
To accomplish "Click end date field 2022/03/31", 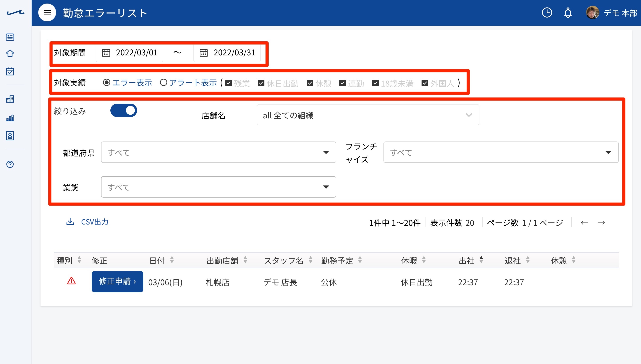I will tap(227, 53).
